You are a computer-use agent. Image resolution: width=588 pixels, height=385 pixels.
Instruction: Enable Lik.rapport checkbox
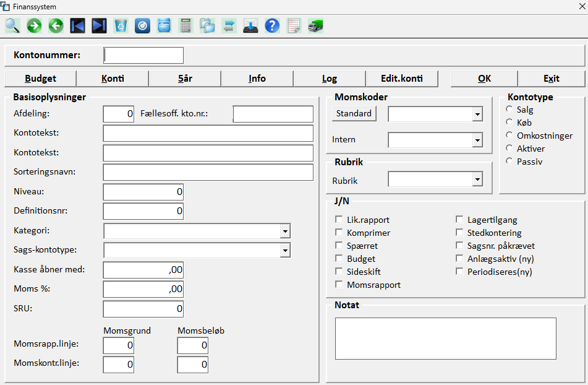[339, 220]
